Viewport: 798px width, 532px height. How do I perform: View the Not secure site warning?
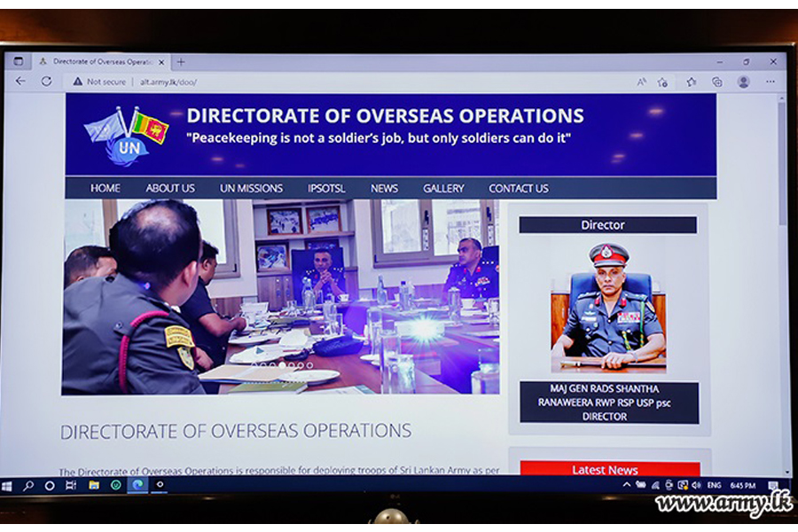coord(99,82)
